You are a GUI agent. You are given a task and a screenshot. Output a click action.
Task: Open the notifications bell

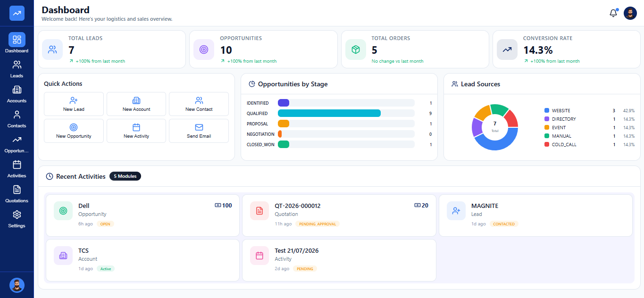(613, 13)
